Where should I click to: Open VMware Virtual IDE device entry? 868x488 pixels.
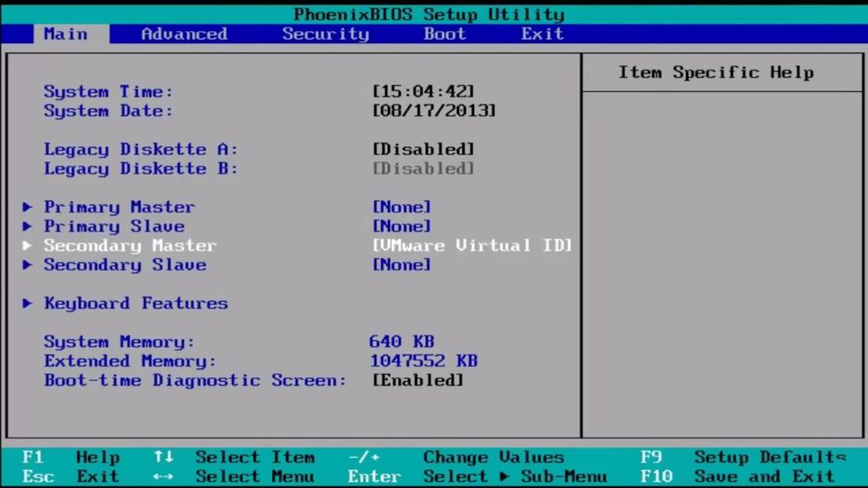(472, 245)
